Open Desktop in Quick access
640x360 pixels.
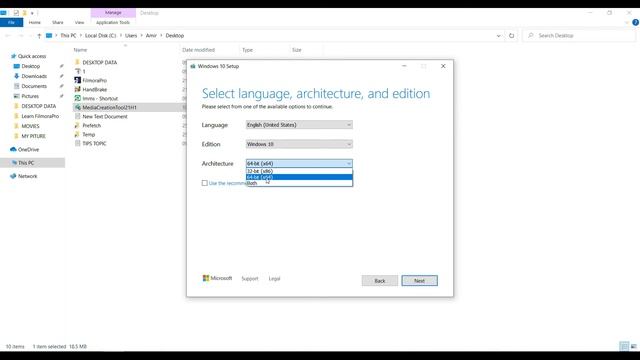(31, 66)
